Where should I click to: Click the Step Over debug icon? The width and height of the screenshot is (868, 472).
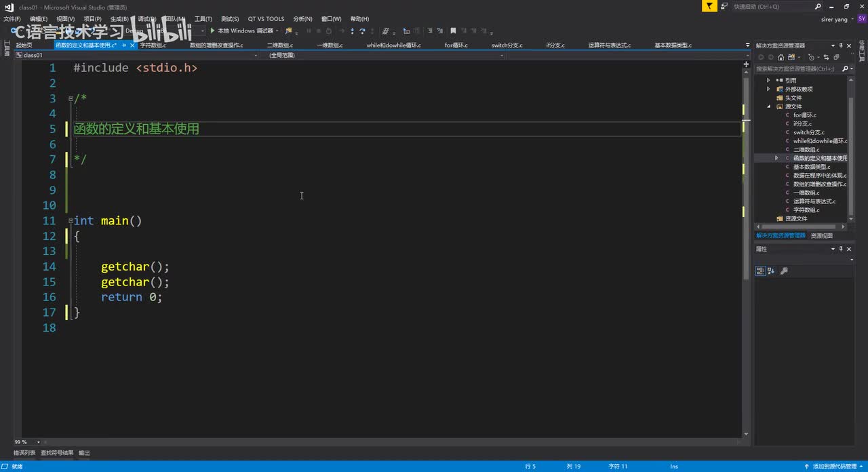point(362,31)
